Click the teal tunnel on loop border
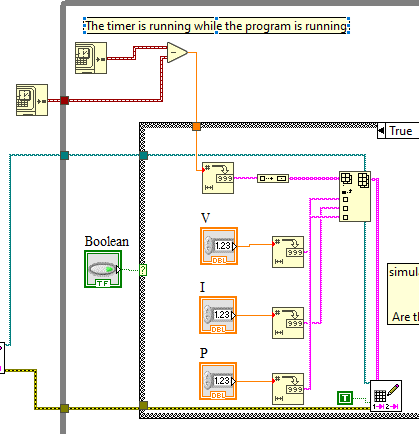Viewport: 419px width, 434px height. coord(65,155)
